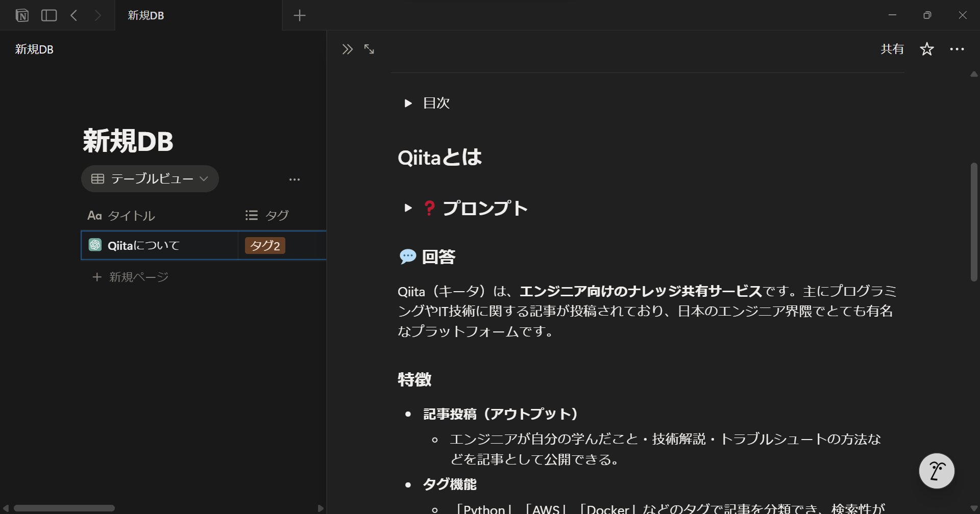Open the database options ellipsis near the view

(294, 178)
